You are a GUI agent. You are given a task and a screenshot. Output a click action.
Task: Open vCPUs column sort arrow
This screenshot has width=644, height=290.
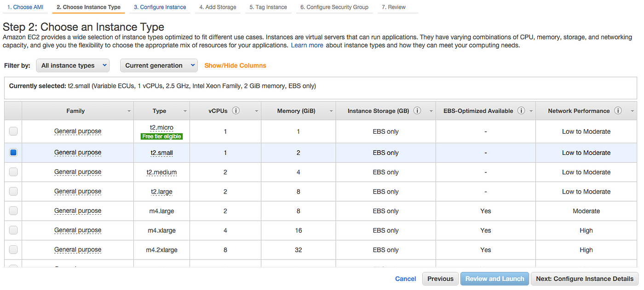[256, 111]
